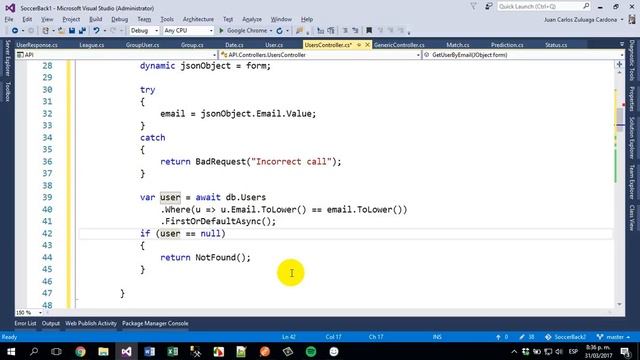Switch to the GroupUser.cs tab
This screenshot has width=640, height=360.
142,45
